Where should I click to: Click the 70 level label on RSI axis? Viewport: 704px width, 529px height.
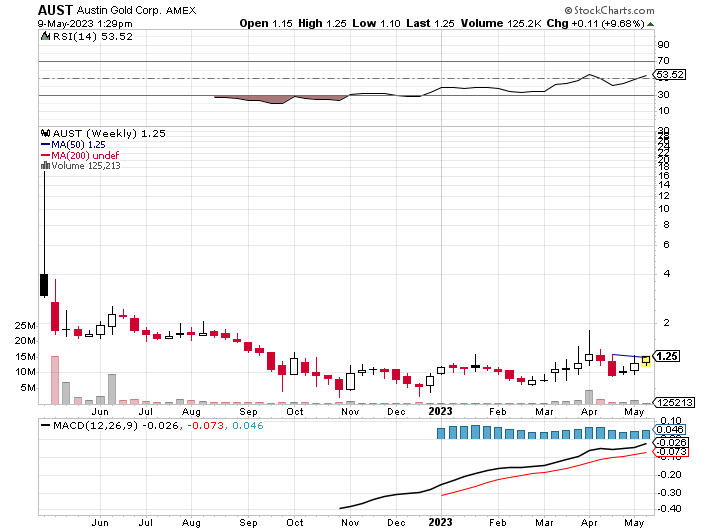pyautogui.click(x=664, y=61)
